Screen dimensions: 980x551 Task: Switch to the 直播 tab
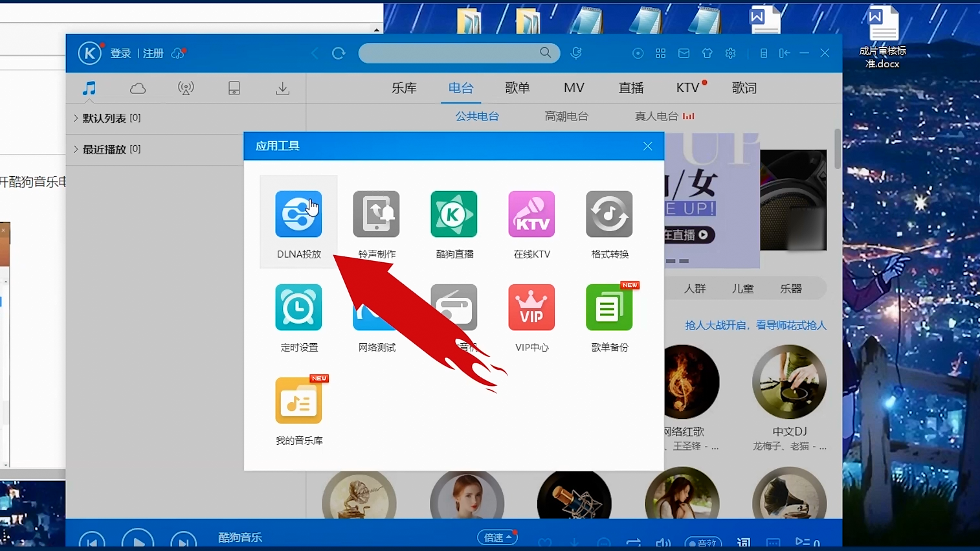(631, 88)
